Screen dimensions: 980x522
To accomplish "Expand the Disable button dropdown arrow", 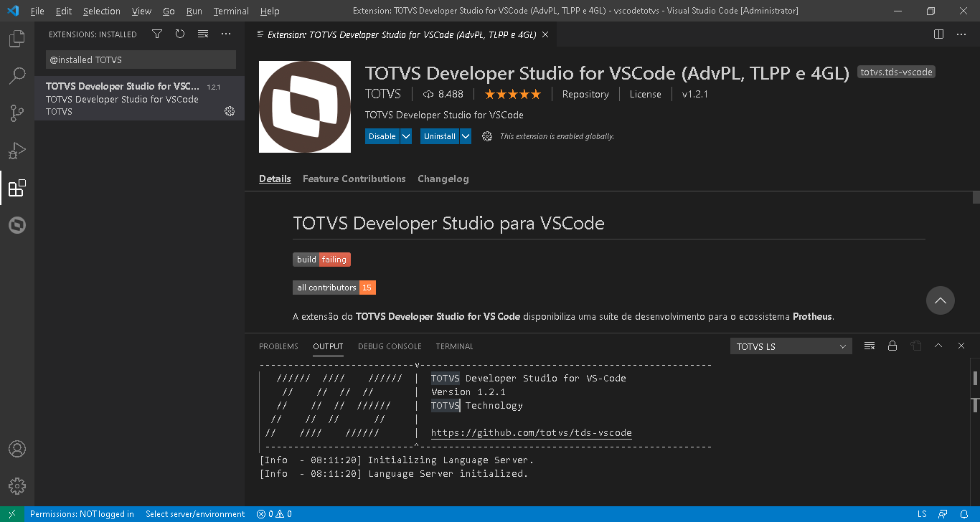I will 406,136.
